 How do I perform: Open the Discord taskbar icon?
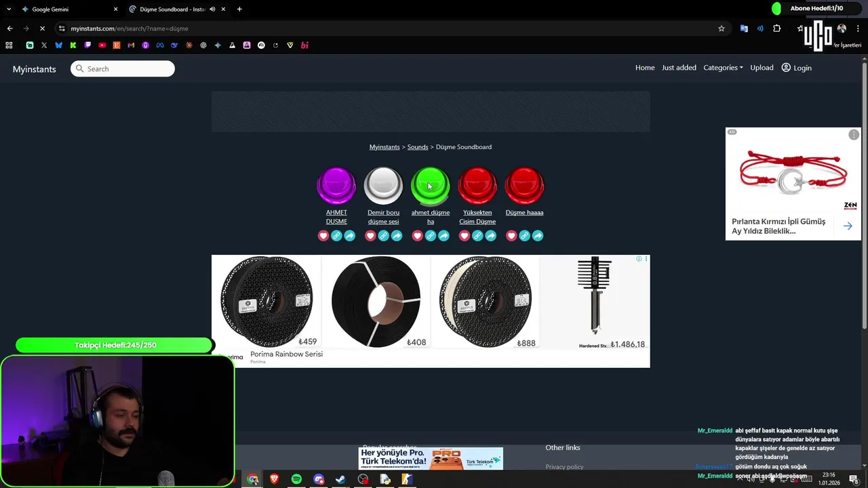(x=319, y=479)
